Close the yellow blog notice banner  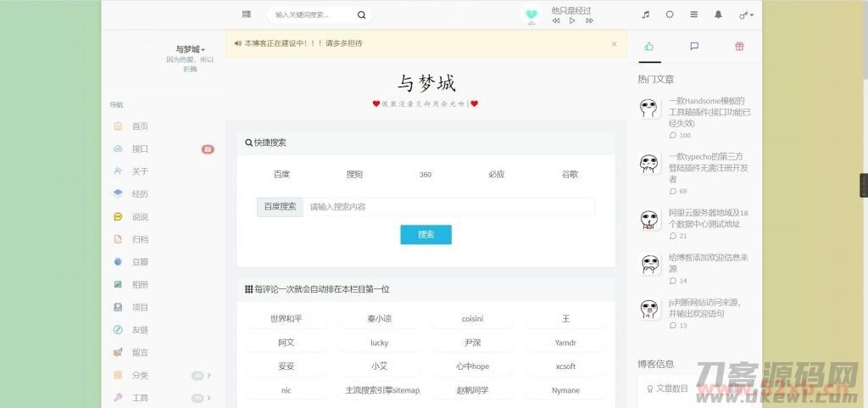click(614, 44)
